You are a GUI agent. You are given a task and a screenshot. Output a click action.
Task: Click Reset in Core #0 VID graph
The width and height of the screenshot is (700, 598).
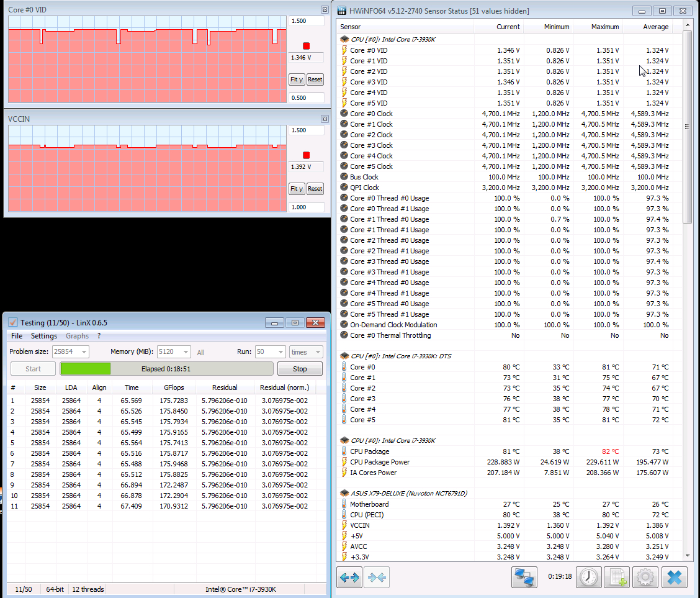[x=315, y=79]
